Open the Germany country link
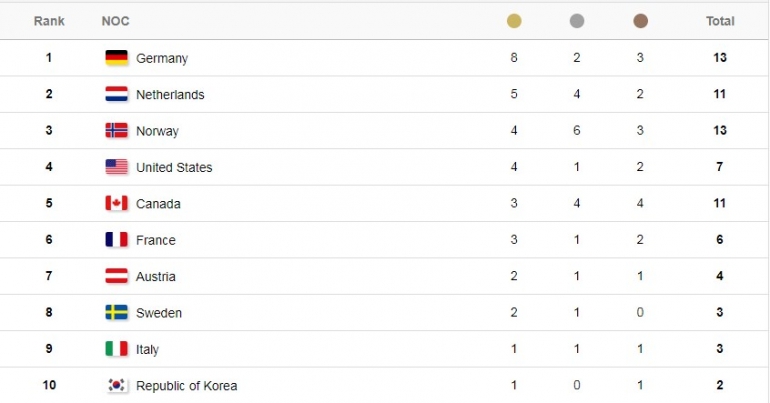 [x=162, y=58]
